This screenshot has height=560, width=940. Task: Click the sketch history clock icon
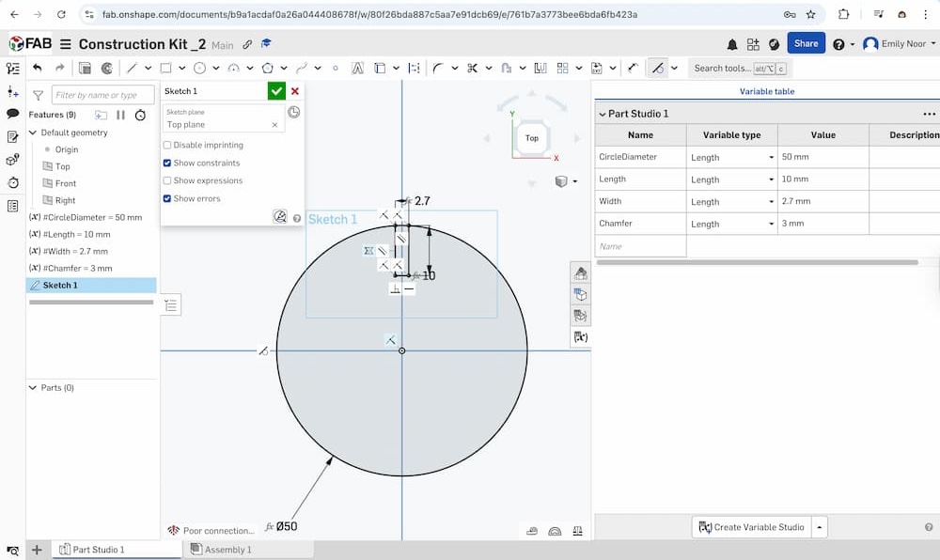[293, 112]
